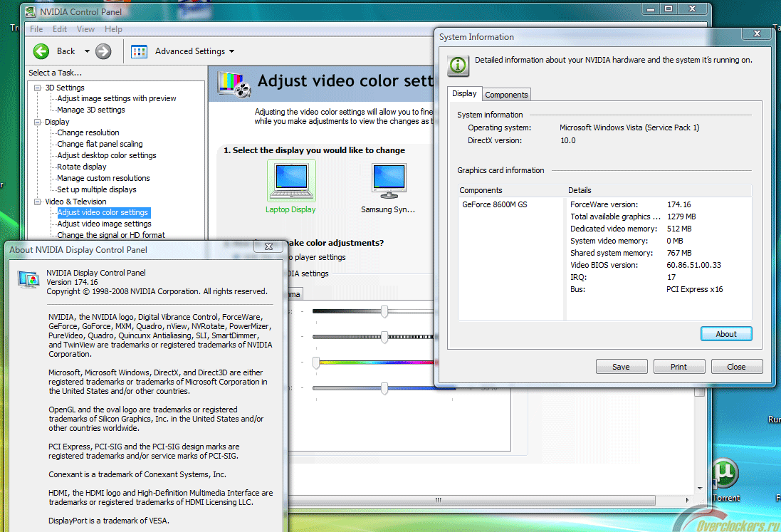Viewport: 781px width, 532px height.
Task: Click the ForceWare version value 174.16
Action: (679, 204)
